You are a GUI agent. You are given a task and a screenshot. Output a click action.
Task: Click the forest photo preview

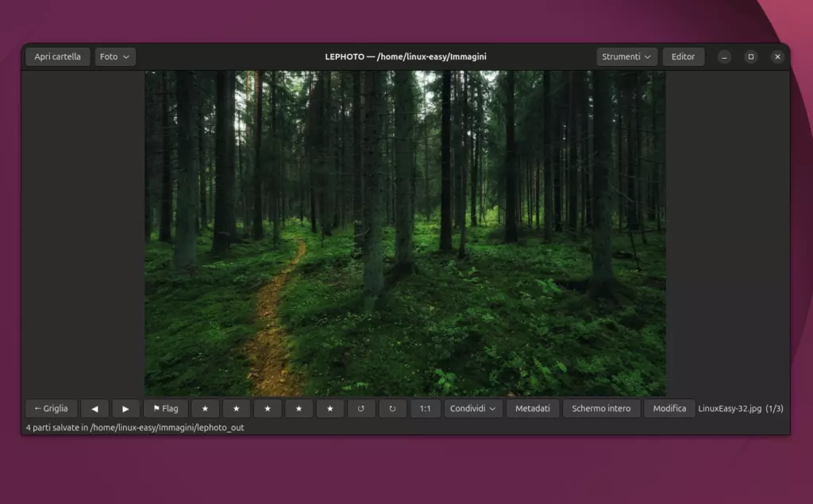pos(405,233)
